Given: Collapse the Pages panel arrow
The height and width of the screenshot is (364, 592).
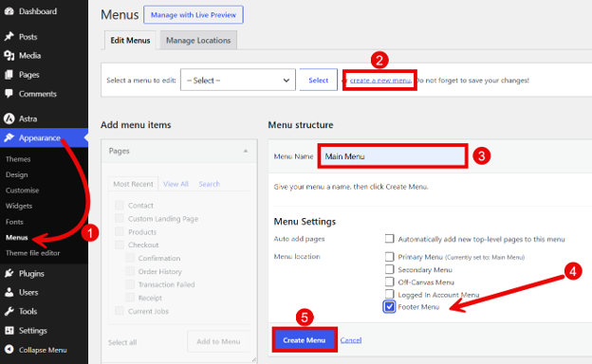Looking at the screenshot, I should (x=246, y=151).
